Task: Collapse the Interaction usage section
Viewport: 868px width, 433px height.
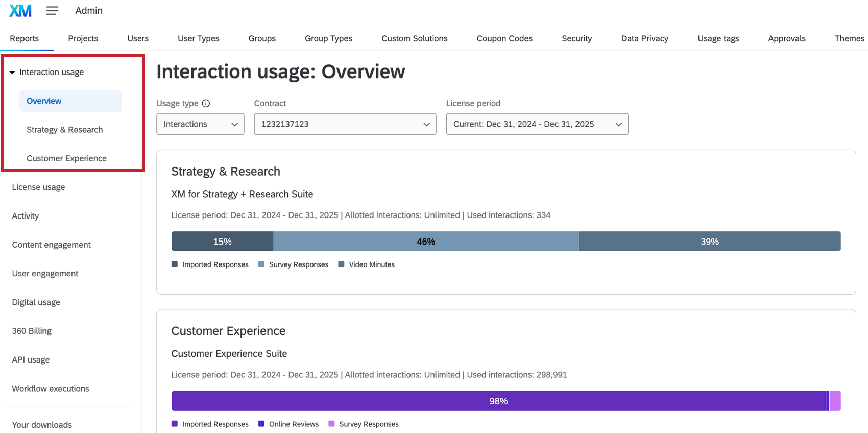Action: click(x=12, y=73)
